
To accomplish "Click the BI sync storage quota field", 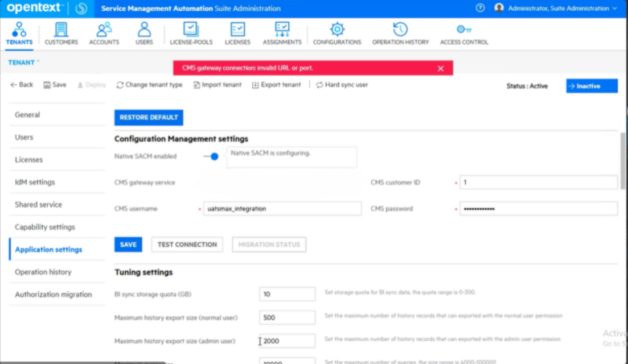I will click(x=287, y=294).
